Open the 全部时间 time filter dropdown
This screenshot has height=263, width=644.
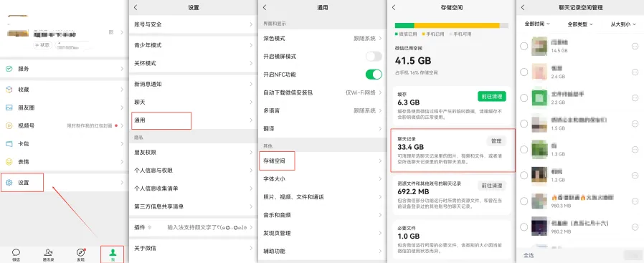pyautogui.click(x=537, y=24)
